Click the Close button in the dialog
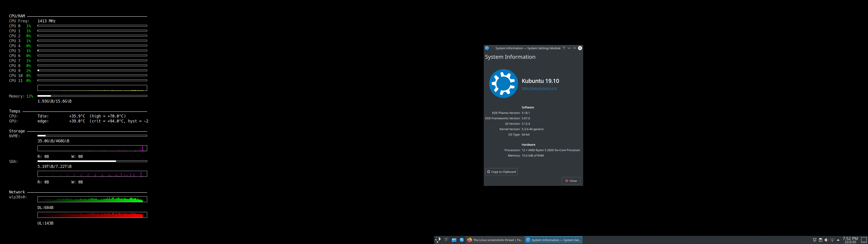868x244 pixels. pyautogui.click(x=571, y=181)
